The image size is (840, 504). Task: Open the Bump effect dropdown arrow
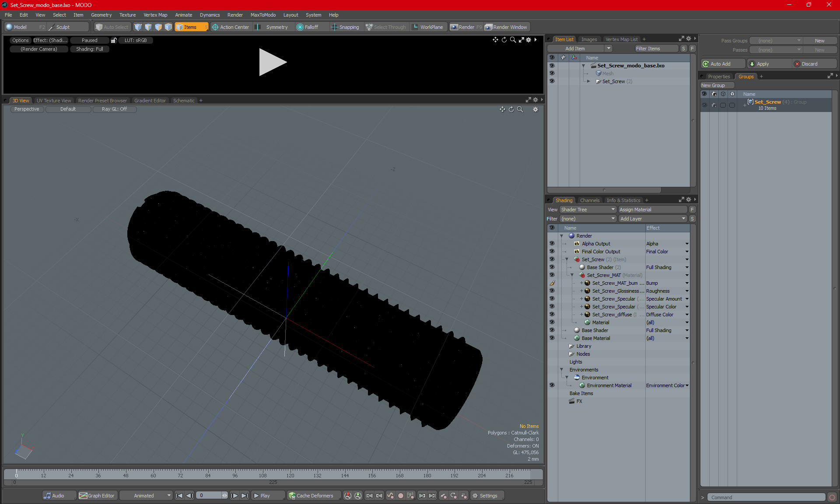tap(687, 283)
